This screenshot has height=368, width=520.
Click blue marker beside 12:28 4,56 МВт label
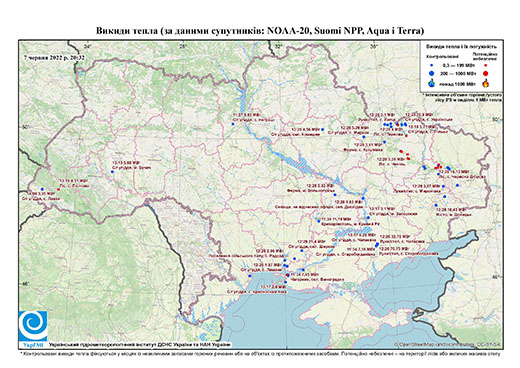(x=323, y=129)
